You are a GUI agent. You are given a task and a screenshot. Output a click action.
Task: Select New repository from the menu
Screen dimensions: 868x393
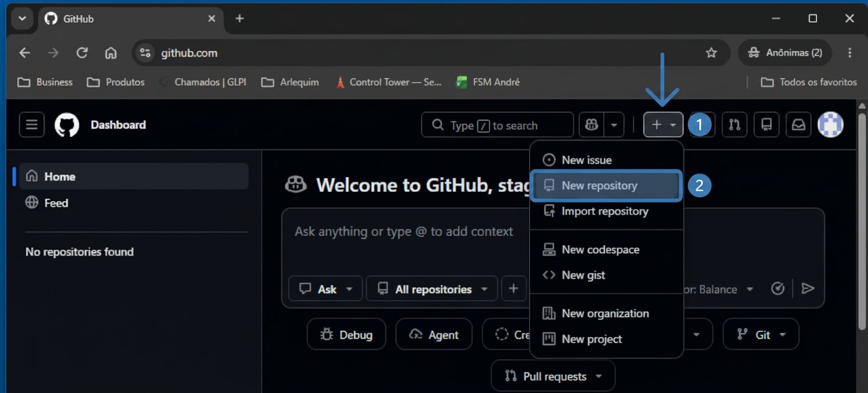pyautogui.click(x=607, y=186)
